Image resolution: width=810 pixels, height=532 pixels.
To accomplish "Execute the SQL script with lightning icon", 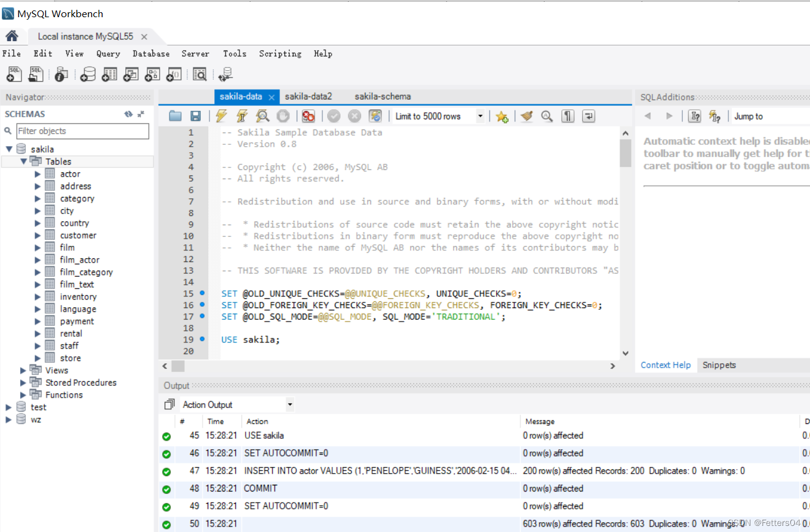I will tap(221, 116).
